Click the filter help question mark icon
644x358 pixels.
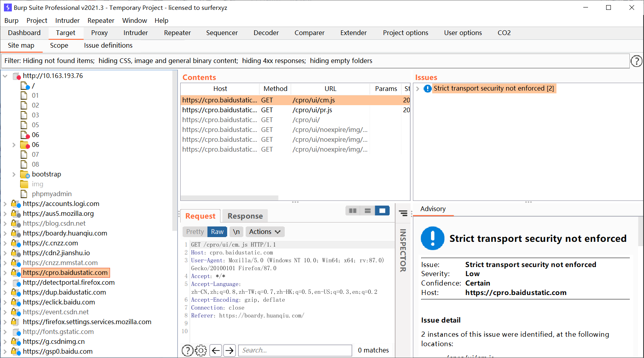click(x=637, y=61)
